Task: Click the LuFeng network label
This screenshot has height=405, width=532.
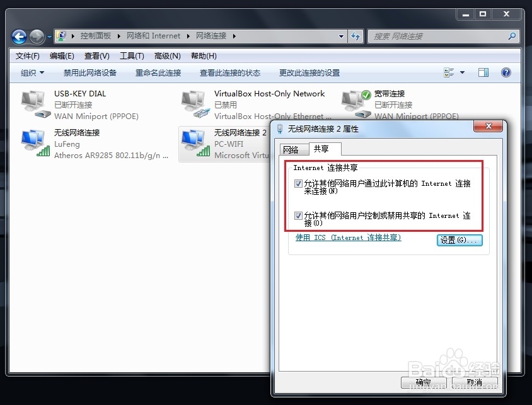Action: (x=67, y=144)
